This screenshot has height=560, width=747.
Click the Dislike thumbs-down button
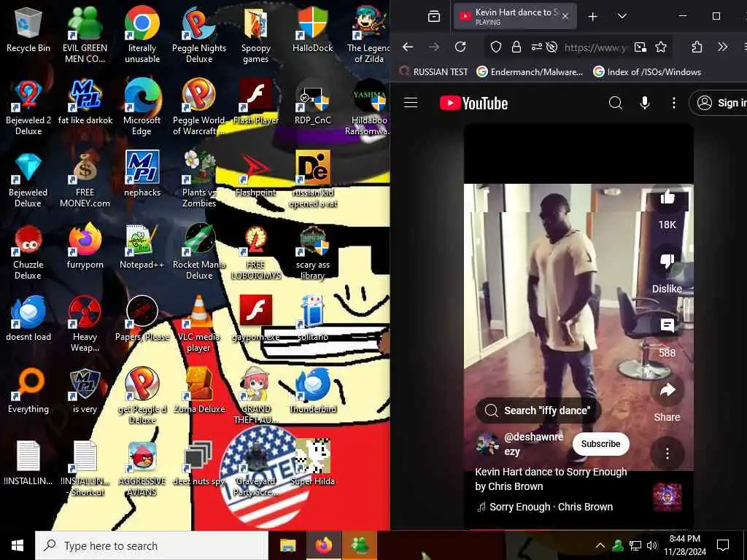click(x=667, y=261)
